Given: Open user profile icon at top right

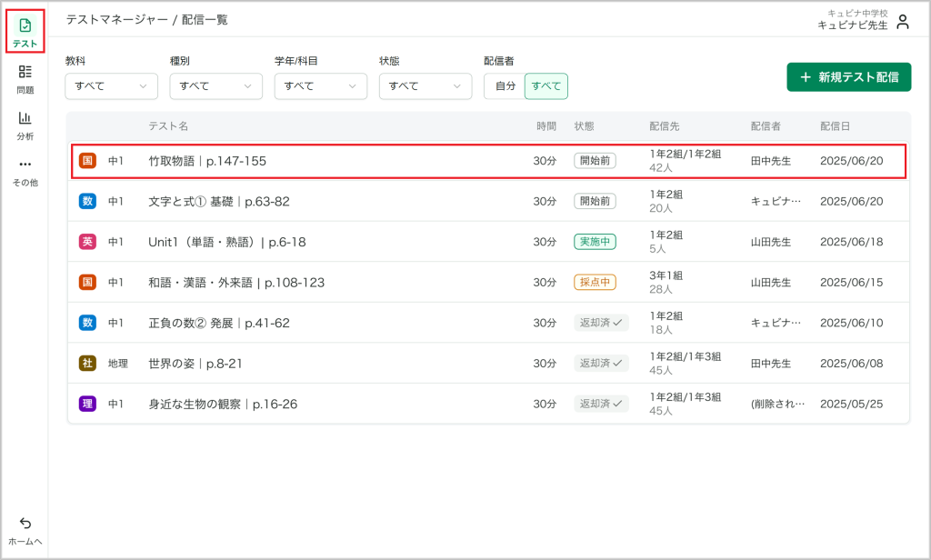Looking at the screenshot, I should tap(903, 22).
